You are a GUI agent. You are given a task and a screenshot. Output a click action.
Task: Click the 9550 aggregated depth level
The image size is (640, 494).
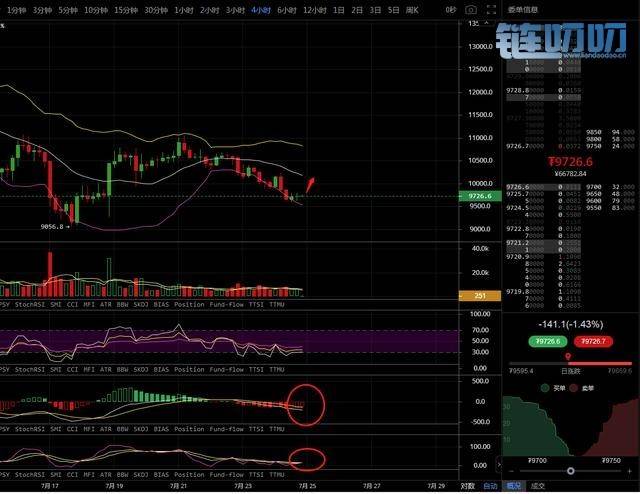coord(610,208)
